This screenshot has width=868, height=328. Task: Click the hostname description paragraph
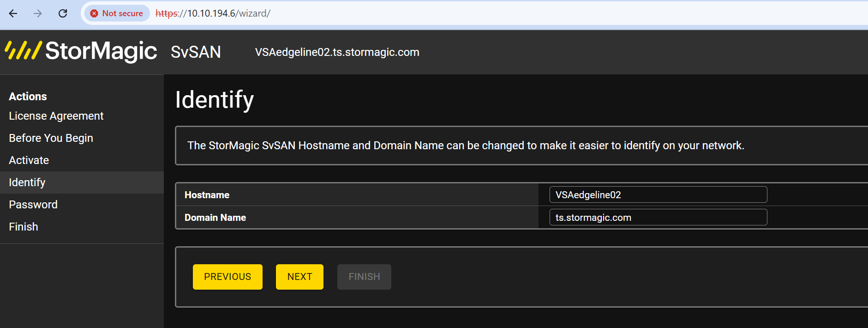466,146
